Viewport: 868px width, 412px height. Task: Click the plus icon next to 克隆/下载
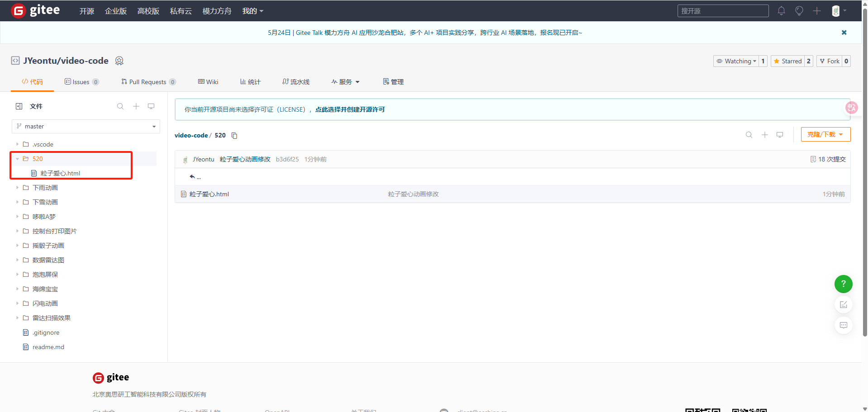[764, 135]
